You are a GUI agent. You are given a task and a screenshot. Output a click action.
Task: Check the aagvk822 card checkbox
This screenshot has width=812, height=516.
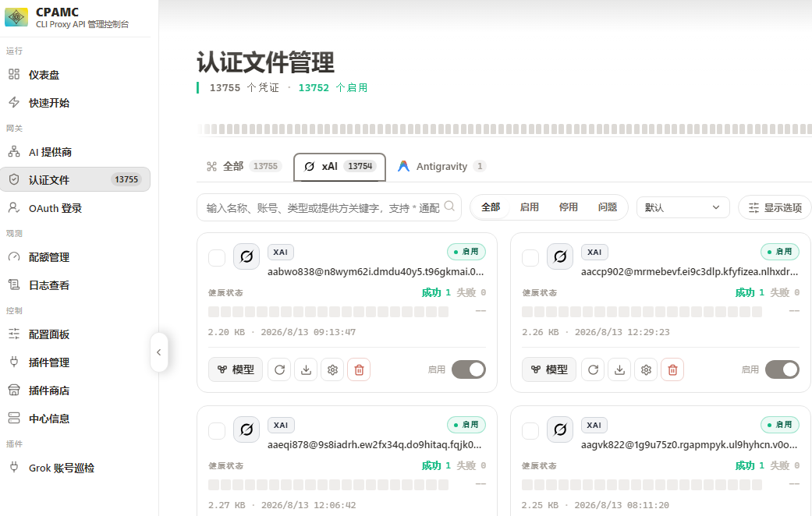[x=530, y=430]
